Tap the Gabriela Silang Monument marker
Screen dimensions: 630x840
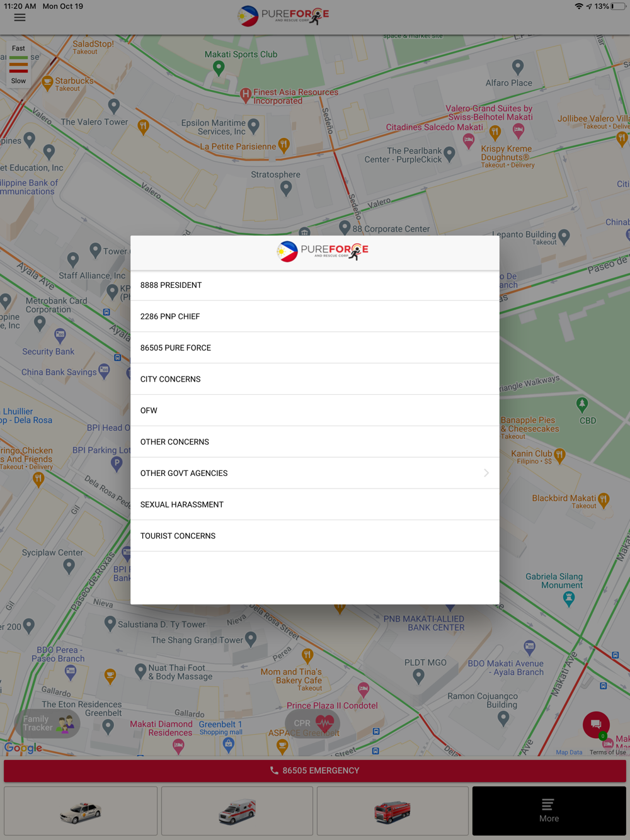pyautogui.click(x=569, y=599)
